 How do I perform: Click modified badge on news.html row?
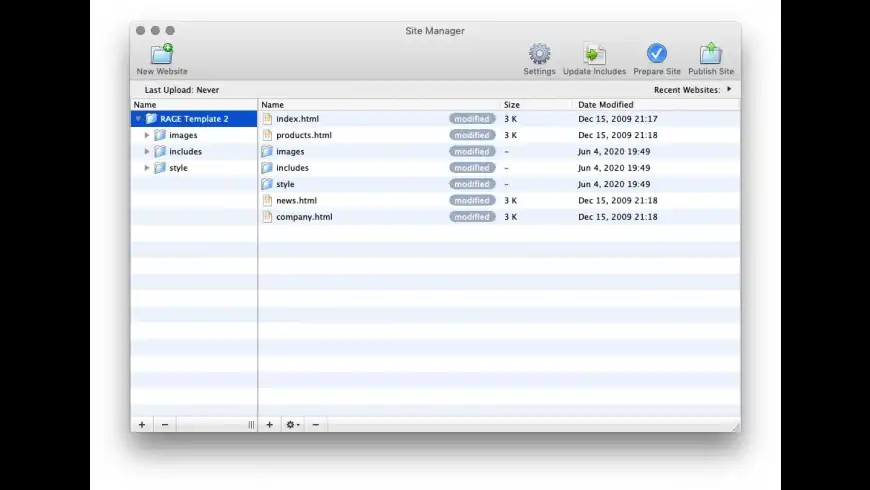click(x=472, y=200)
